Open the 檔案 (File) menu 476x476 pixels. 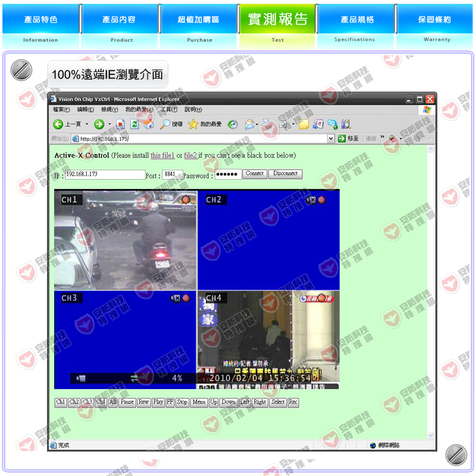pyautogui.click(x=61, y=109)
